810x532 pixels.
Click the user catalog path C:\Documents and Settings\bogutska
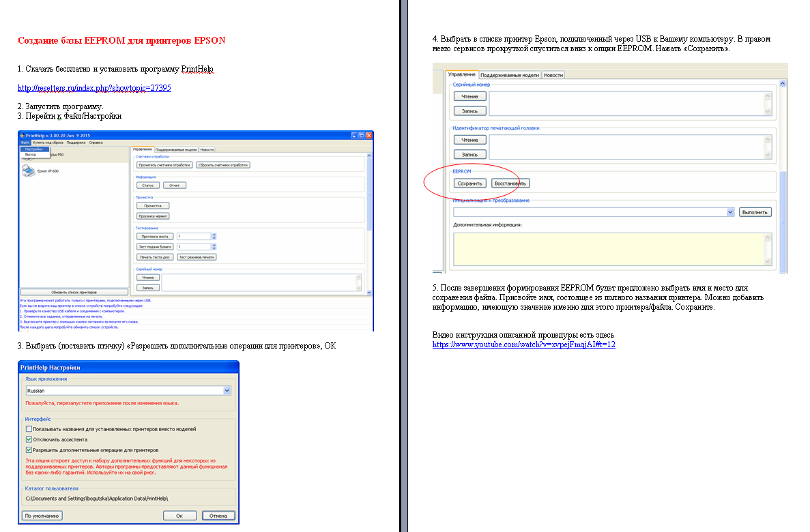pos(97,499)
